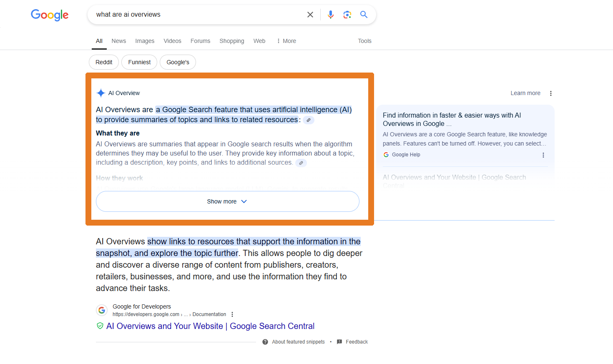613x364 pixels.
Task: Apply the Funniest filter chip
Action: click(139, 62)
